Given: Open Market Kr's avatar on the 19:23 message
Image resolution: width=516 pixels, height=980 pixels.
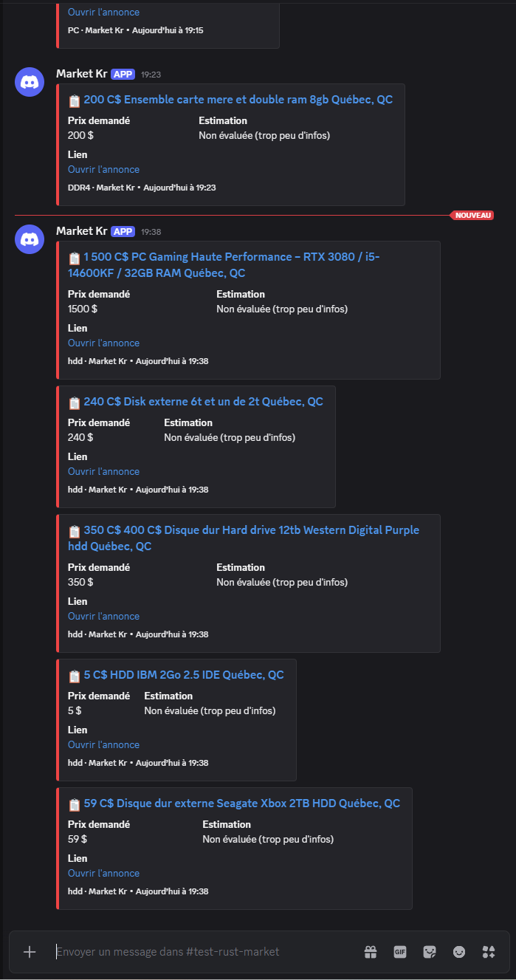Looking at the screenshot, I should click(30, 81).
